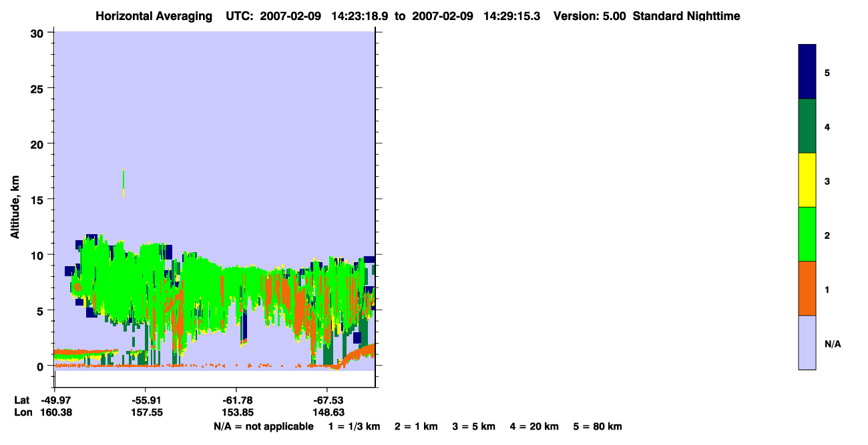
Task: Click the '20' altitude tick label
Action: (x=39, y=143)
